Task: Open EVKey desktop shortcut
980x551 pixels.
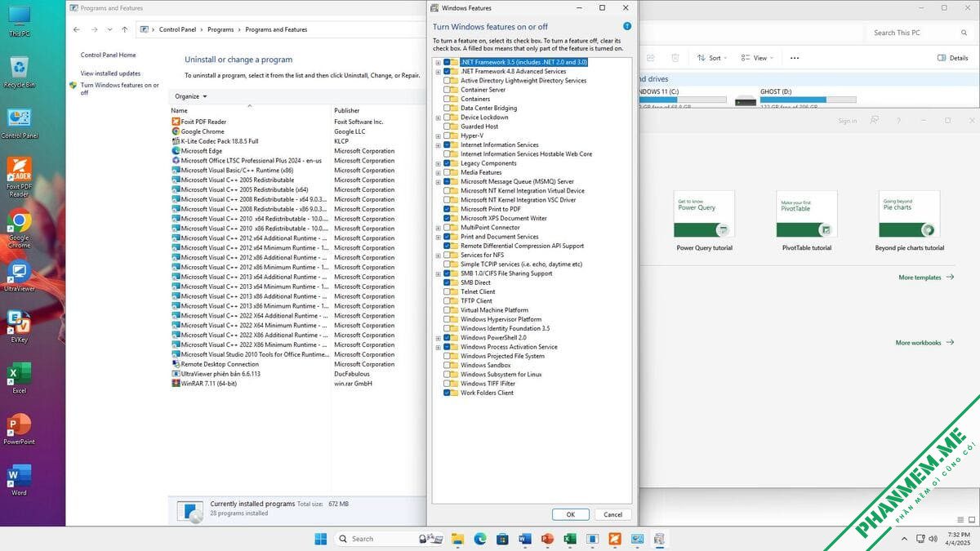Action: click(19, 327)
